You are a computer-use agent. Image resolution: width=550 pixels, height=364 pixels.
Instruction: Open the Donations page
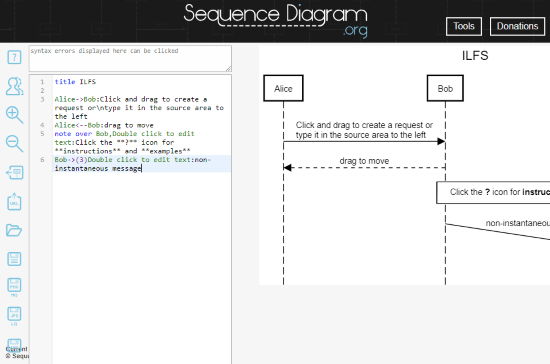coord(517,26)
